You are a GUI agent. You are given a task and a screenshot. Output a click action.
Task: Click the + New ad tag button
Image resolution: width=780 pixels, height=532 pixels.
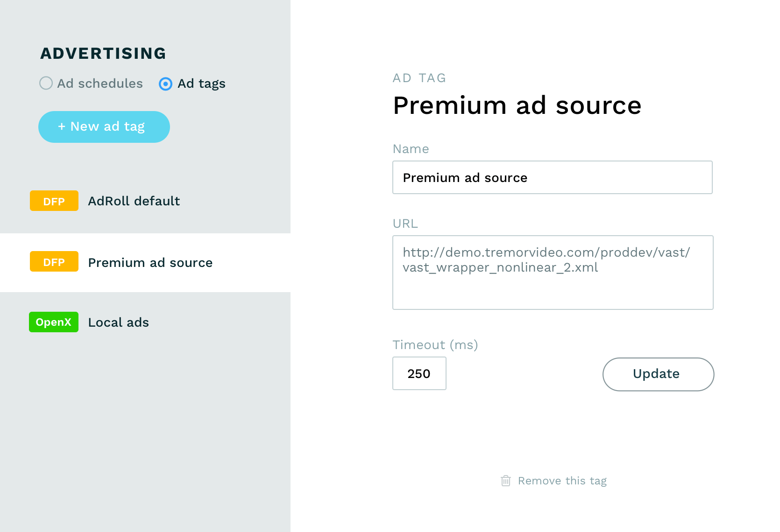pyautogui.click(x=104, y=126)
